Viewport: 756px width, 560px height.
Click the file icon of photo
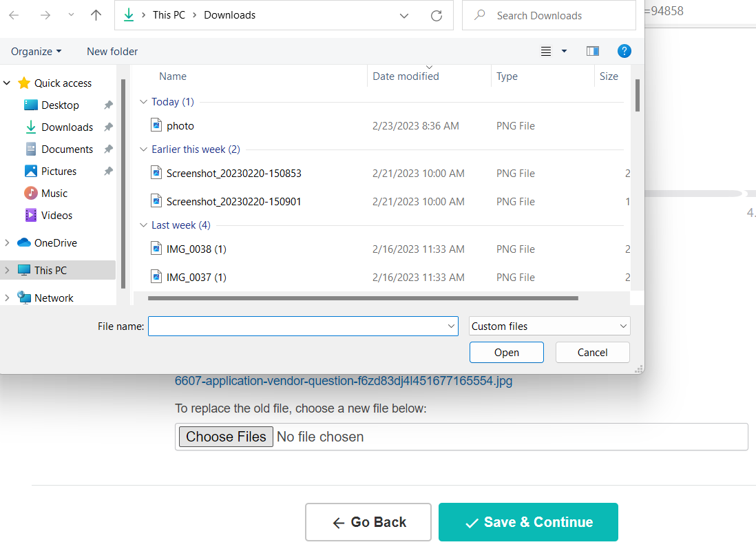156,125
